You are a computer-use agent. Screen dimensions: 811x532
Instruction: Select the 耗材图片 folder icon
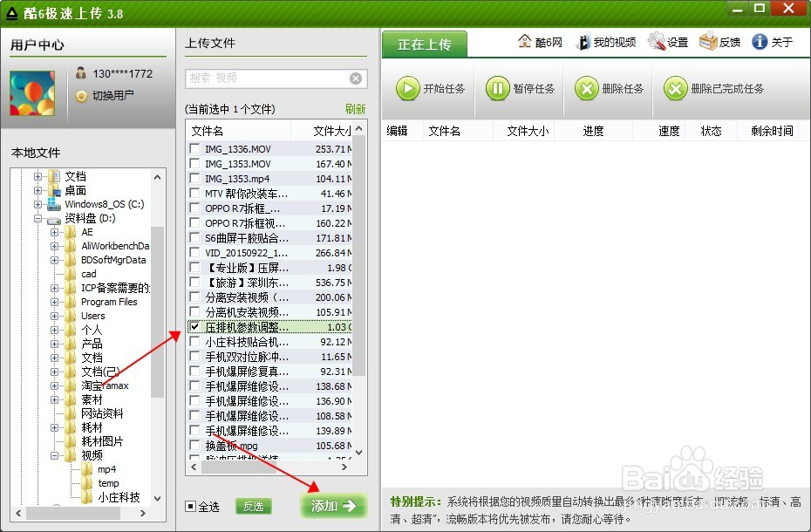point(71,441)
